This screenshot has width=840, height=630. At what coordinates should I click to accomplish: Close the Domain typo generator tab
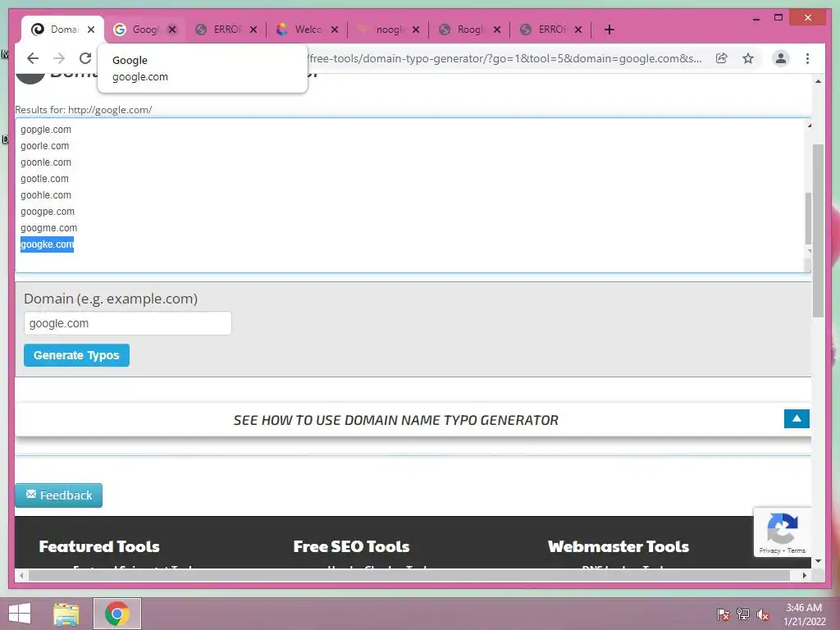91,30
